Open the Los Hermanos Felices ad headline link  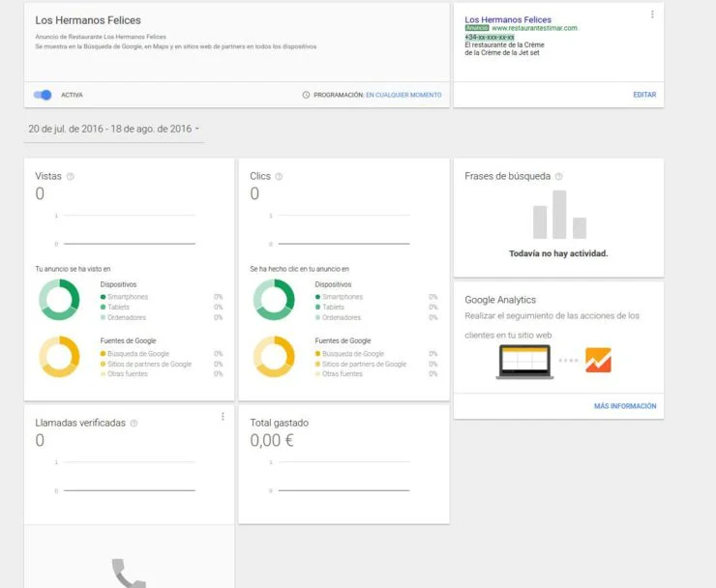(x=508, y=19)
